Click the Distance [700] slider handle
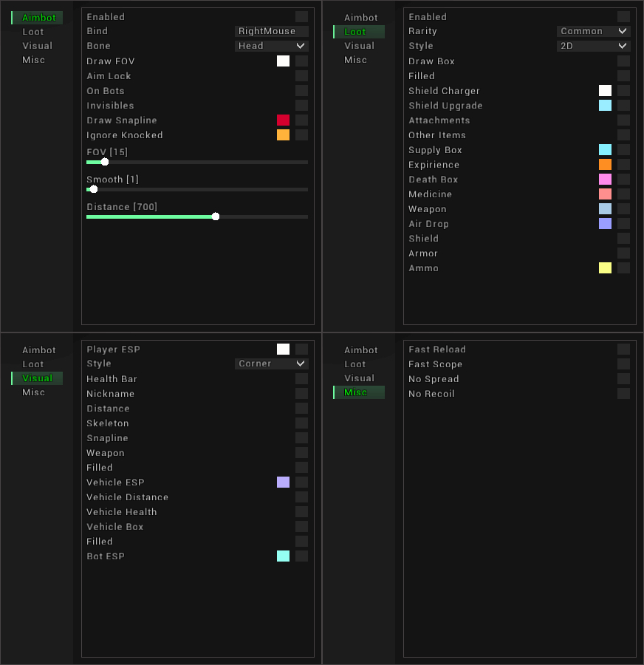Image resolution: width=644 pixels, height=665 pixels. pos(216,216)
